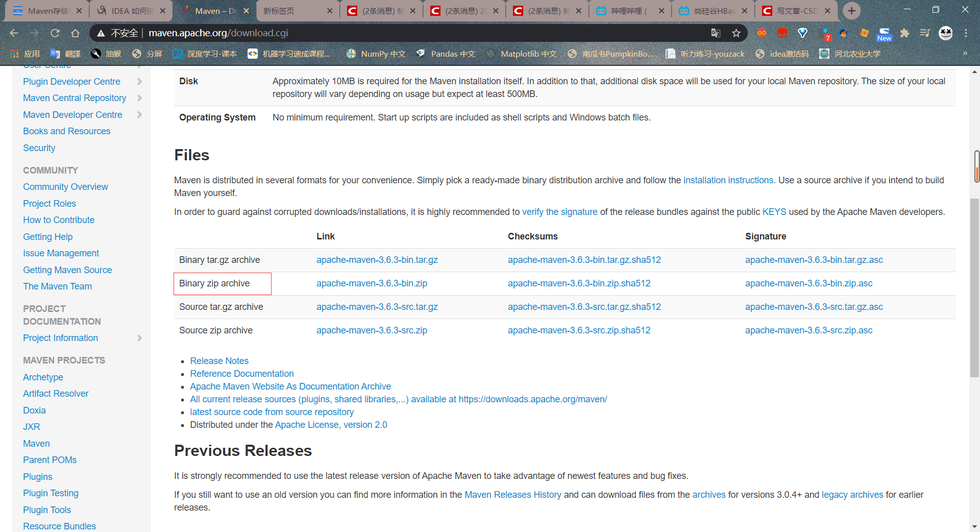Open Plugin Testing sidebar link
Viewport: 980px width, 532px height.
51,493
